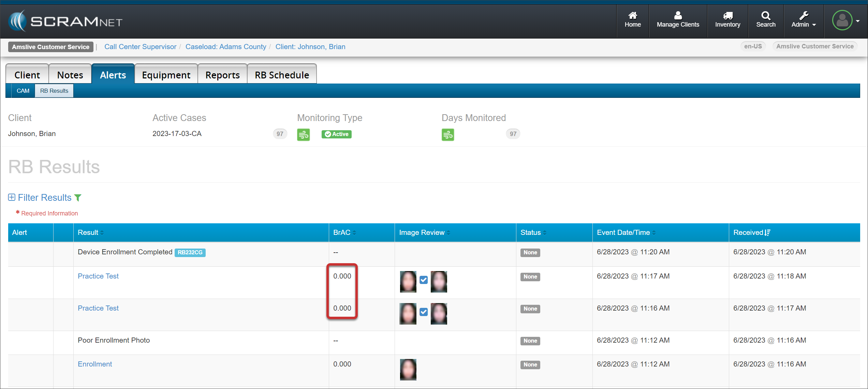This screenshot has width=868, height=389.
Task: Click the Home icon in the navbar
Action: (632, 15)
